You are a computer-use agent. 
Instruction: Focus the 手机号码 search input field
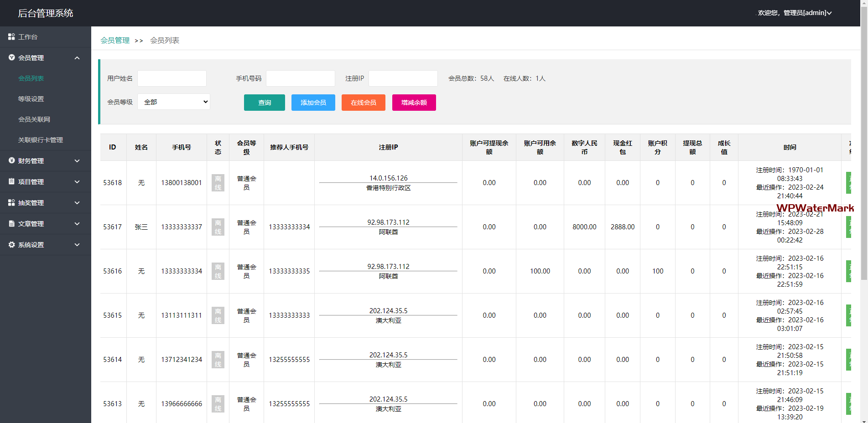pyautogui.click(x=300, y=78)
